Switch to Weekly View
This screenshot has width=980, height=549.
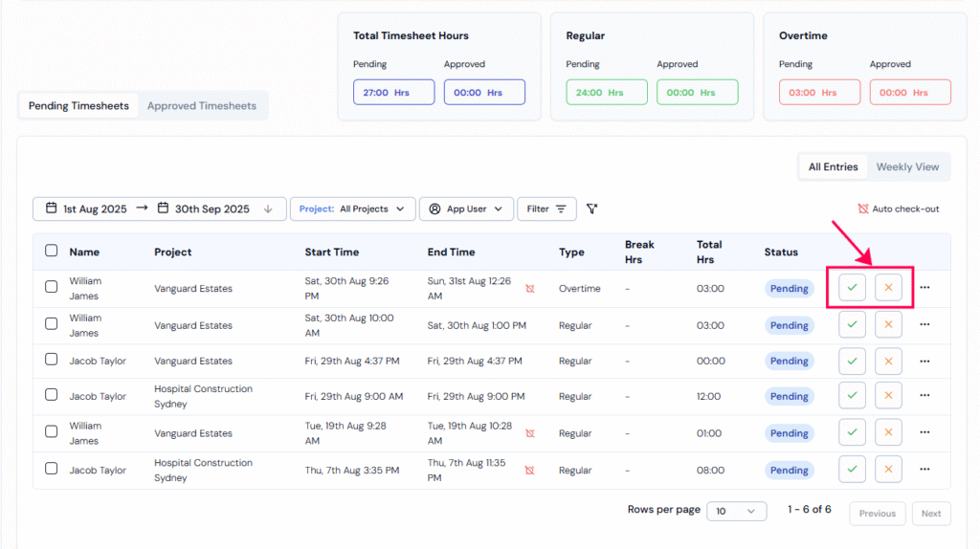tap(907, 166)
